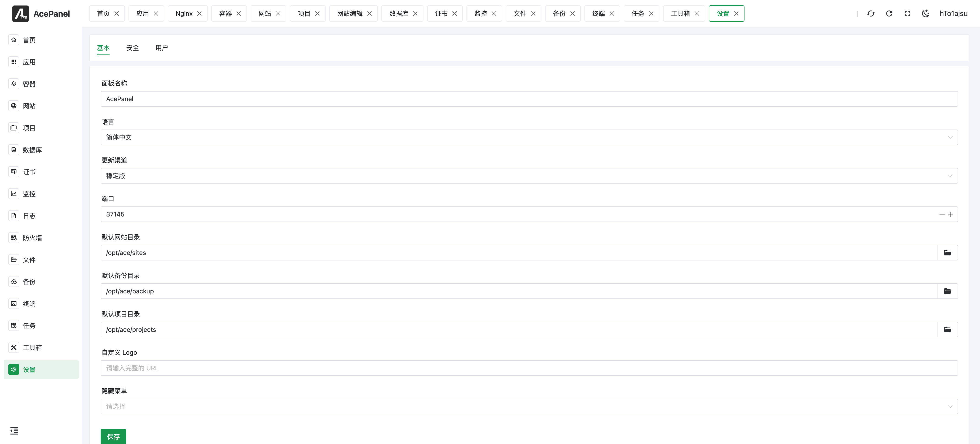Viewport: 980px width, 444px height.
Task: Expand the language (语言) dropdown
Action: [x=529, y=138]
